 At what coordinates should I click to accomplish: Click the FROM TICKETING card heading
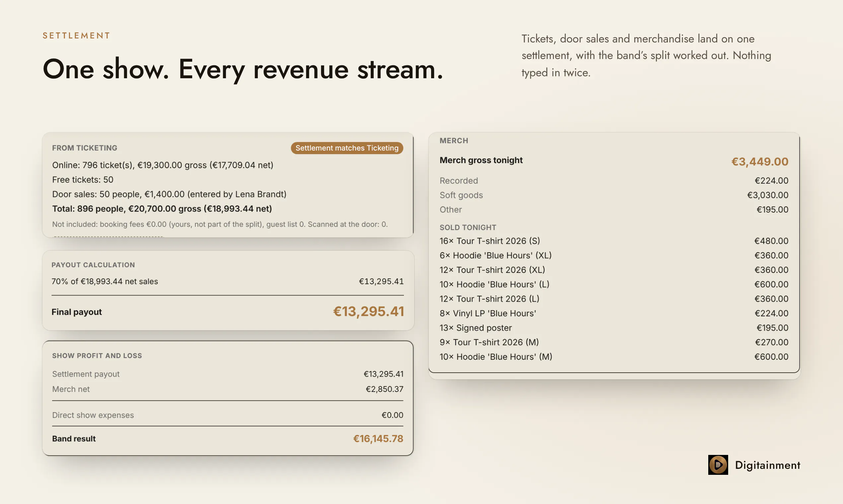(85, 148)
